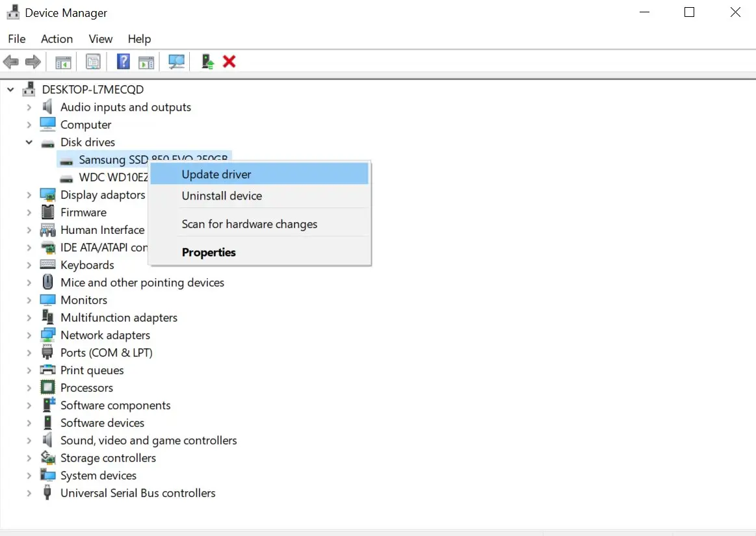This screenshot has width=756, height=536.
Task: Click the Universal Serial Bus controllers icon
Action: click(x=47, y=492)
